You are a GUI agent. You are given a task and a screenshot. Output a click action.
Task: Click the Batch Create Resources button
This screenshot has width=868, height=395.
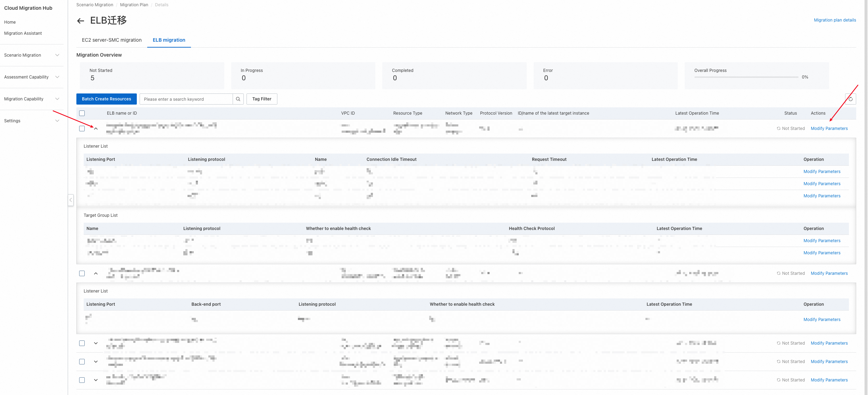click(x=107, y=99)
